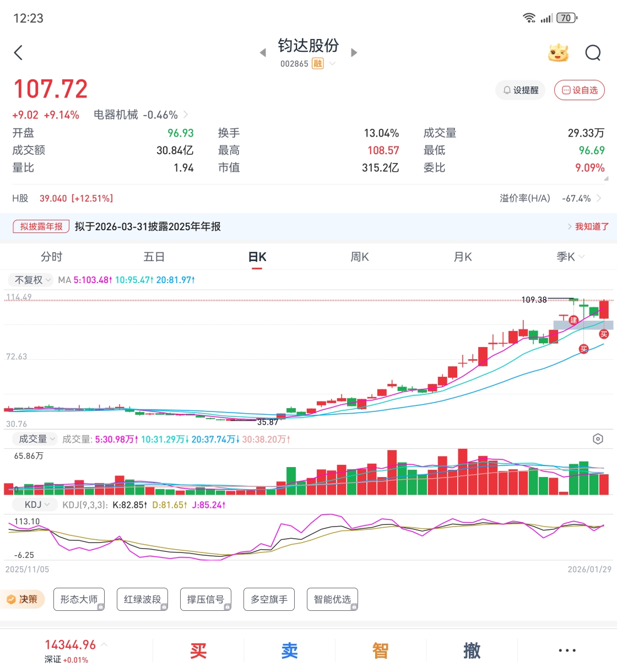
Task: Tap the latest candlestick on chart
Action: coord(604,309)
